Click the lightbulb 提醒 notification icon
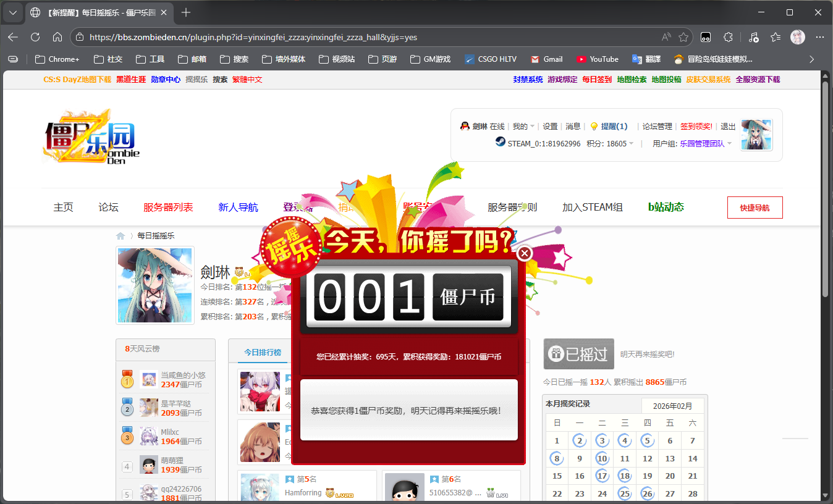Image resolution: width=833 pixels, height=504 pixels. click(x=594, y=126)
